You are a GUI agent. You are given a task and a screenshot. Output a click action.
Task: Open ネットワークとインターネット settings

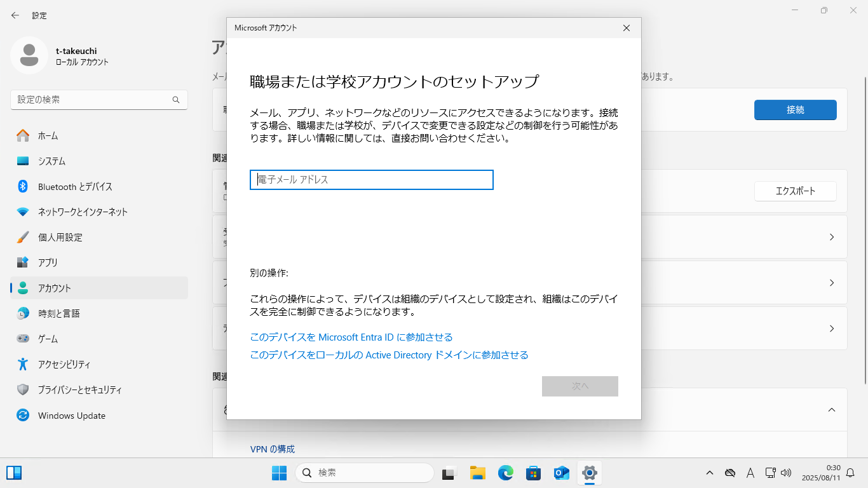pyautogui.click(x=99, y=212)
